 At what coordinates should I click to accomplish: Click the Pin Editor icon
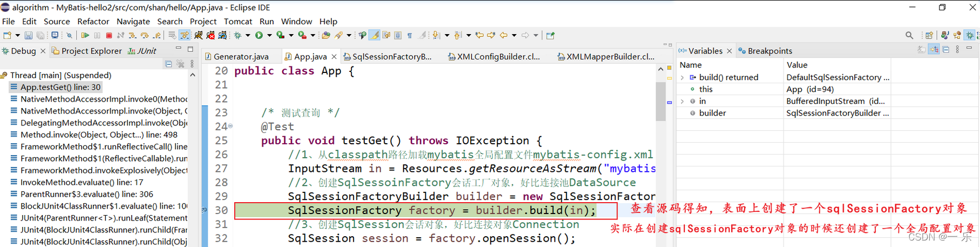click(550, 35)
